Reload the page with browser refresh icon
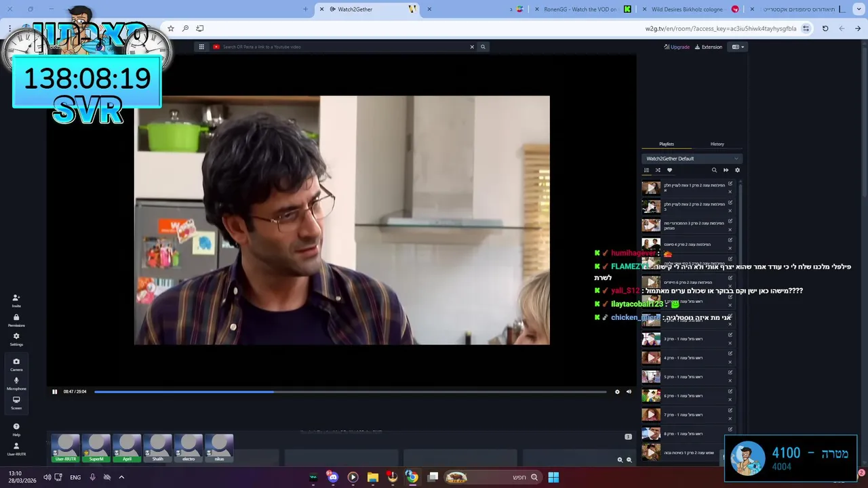Image resolution: width=868 pixels, height=488 pixels. click(825, 28)
